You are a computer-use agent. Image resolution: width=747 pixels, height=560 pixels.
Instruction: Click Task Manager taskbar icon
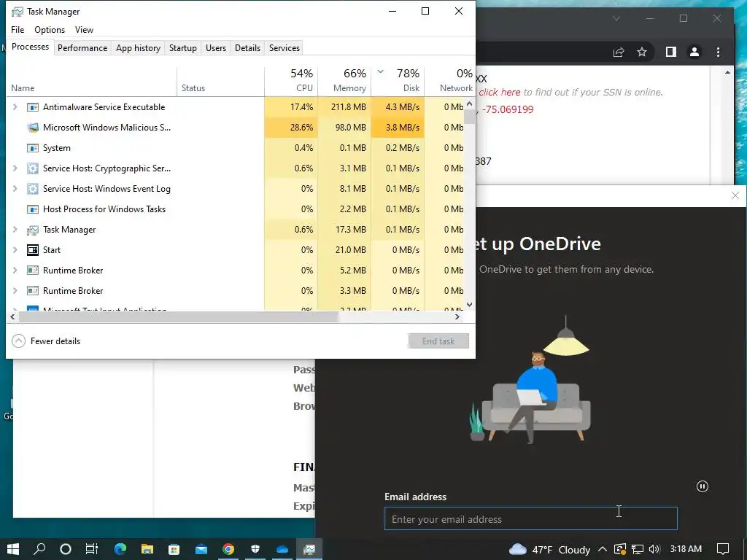309,549
